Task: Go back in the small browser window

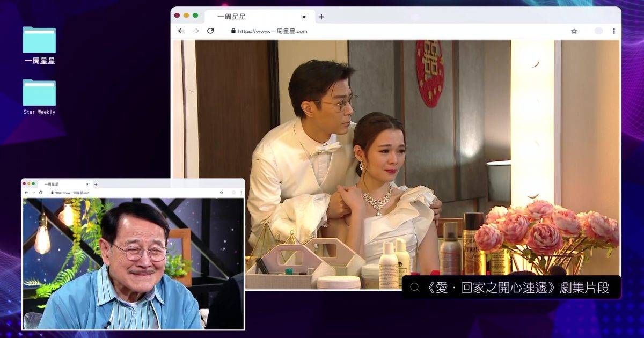Action: click(26, 192)
